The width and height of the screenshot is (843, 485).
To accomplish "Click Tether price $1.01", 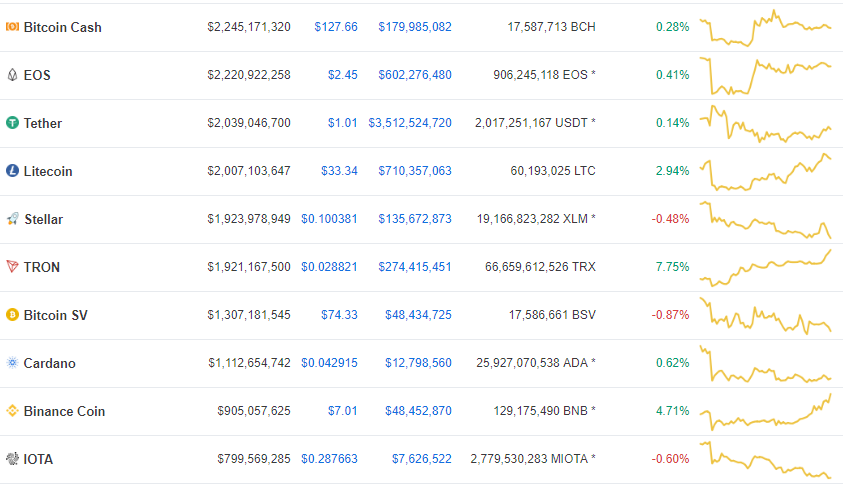I will click(x=342, y=123).
